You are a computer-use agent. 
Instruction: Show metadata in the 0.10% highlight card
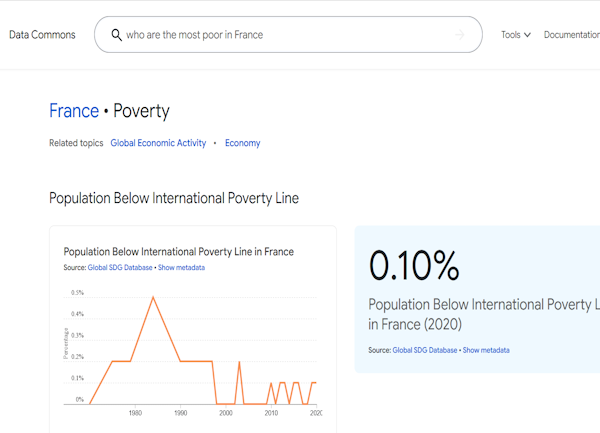pyautogui.click(x=486, y=350)
